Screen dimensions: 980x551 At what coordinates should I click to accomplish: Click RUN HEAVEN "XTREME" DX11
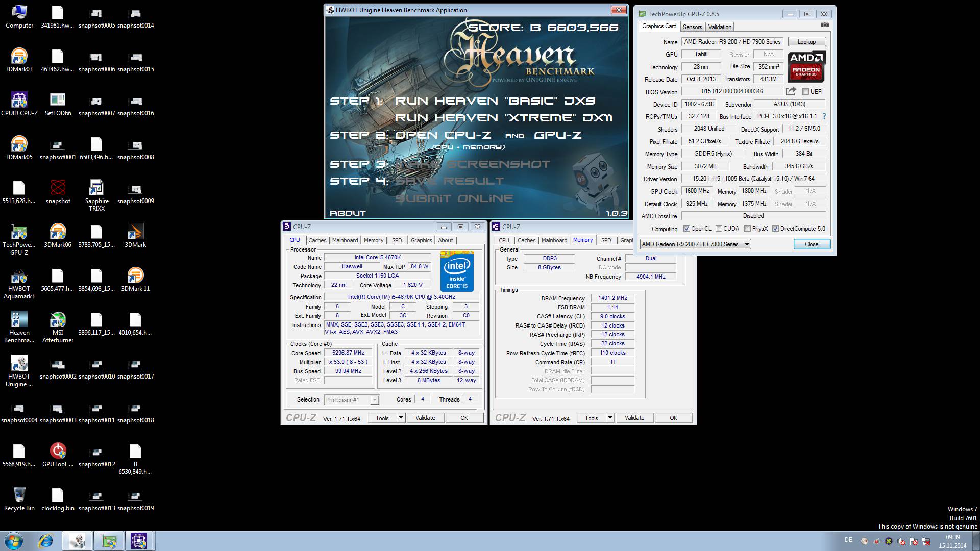click(x=503, y=118)
